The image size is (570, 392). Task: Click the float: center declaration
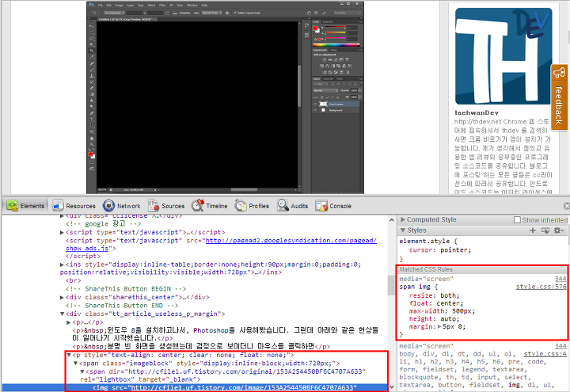(x=436, y=303)
